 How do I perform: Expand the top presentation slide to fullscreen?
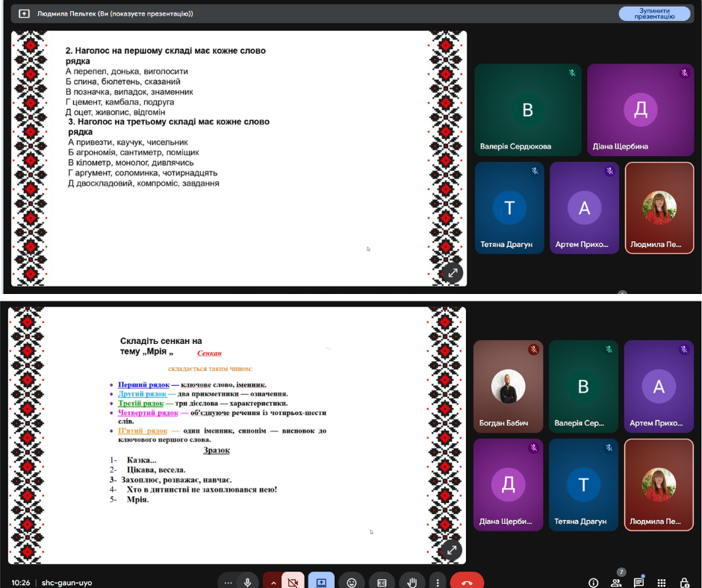[452, 273]
